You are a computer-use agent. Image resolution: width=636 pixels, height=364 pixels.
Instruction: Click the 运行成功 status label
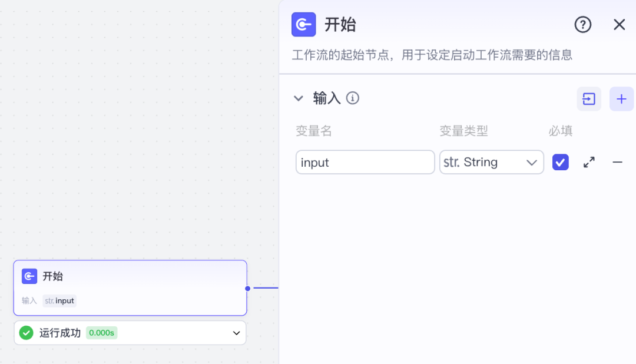(60, 333)
